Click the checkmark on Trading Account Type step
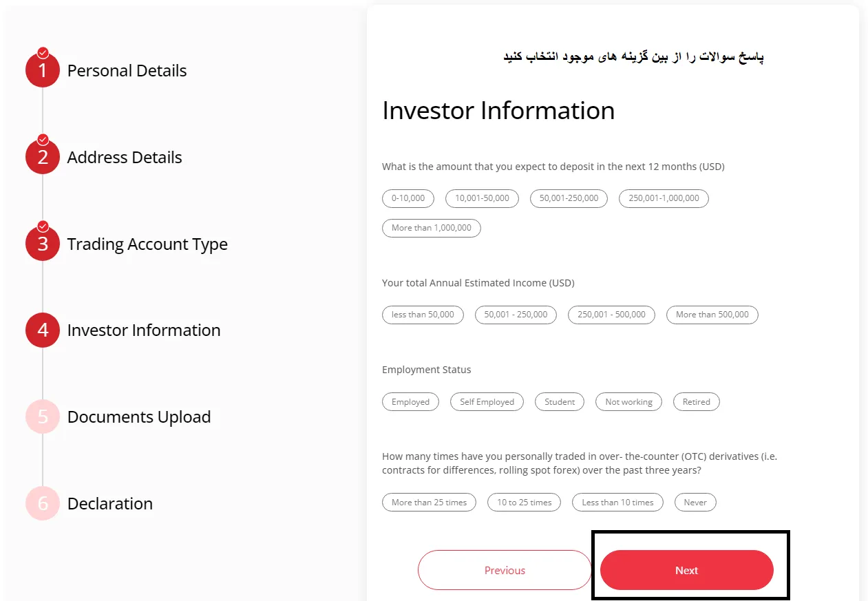The height and width of the screenshot is (601, 868). click(42, 226)
